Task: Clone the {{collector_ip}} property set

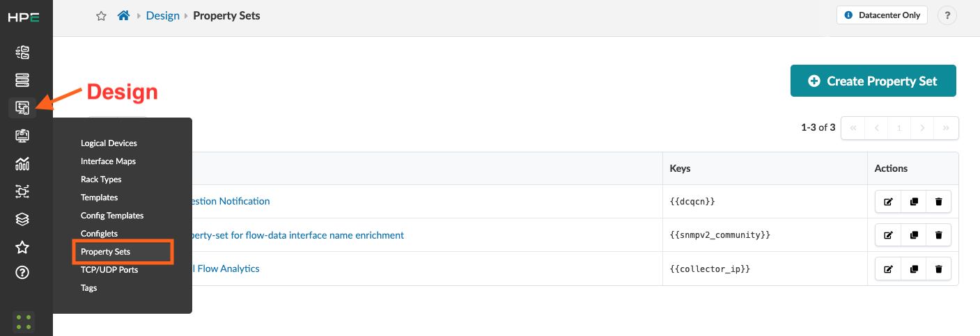Action: [913, 269]
